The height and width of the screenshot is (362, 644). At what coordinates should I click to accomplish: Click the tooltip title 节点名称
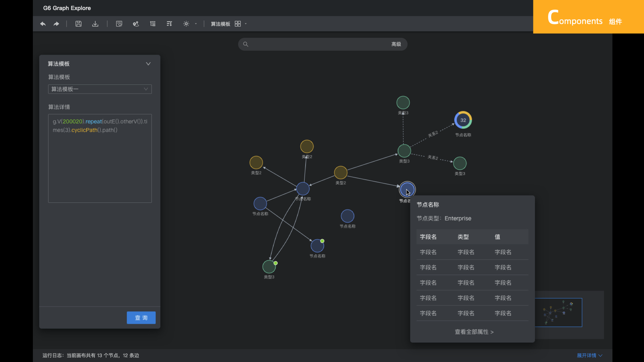tap(428, 205)
